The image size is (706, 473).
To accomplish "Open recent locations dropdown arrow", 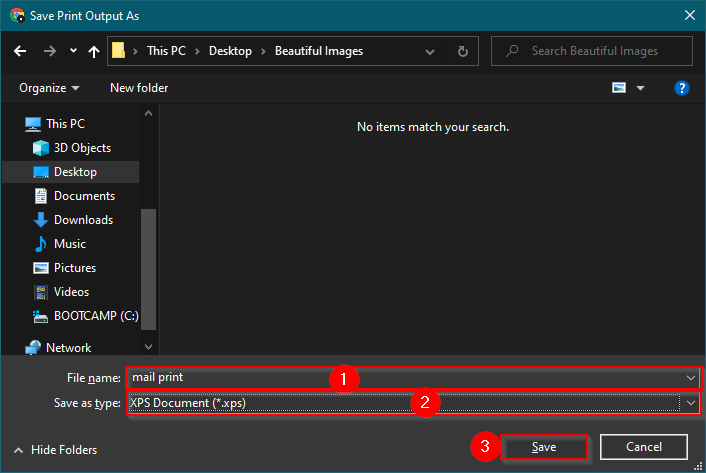I will (x=73, y=51).
